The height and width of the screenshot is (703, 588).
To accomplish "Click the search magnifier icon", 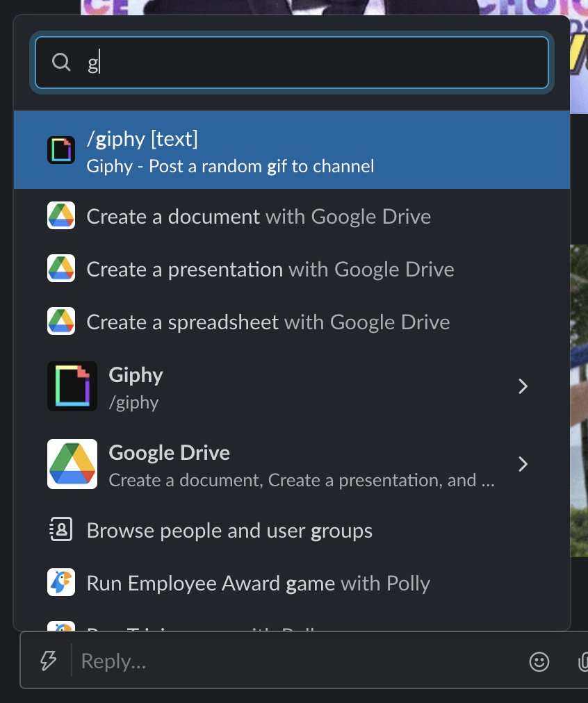I will (61, 63).
